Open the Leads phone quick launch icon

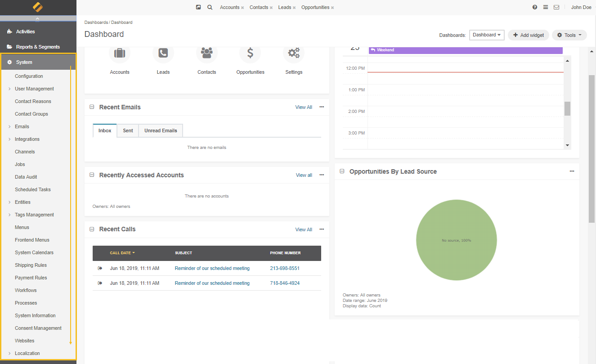click(x=163, y=53)
